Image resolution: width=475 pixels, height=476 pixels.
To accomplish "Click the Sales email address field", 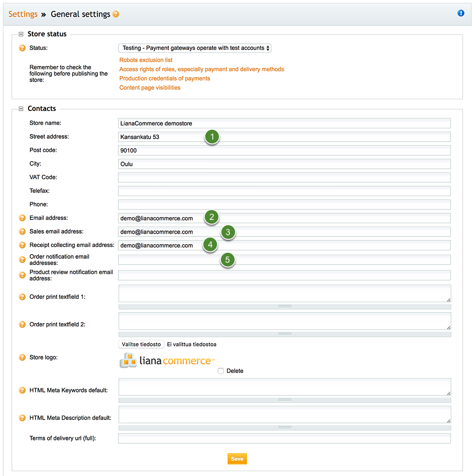I will click(x=285, y=232).
